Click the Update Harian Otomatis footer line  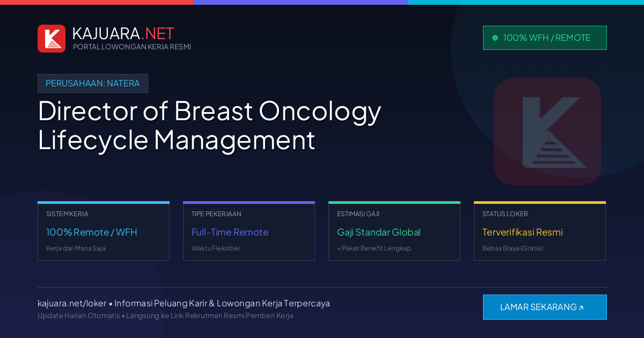click(165, 315)
